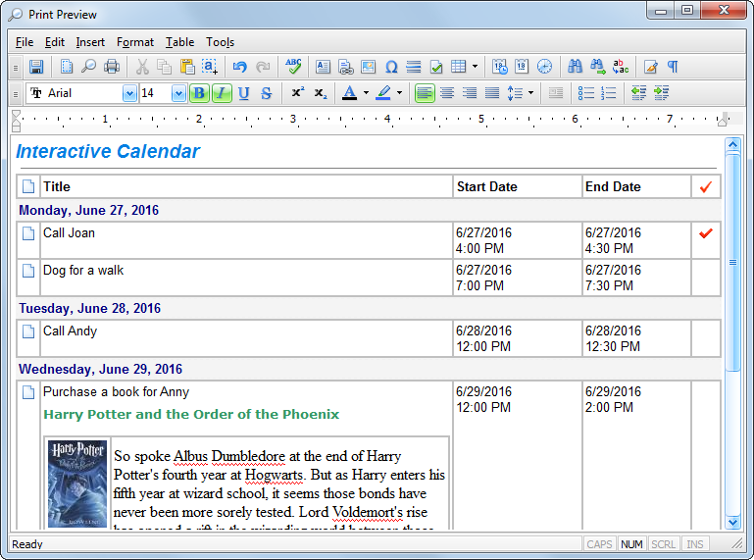
Task: Apply the font color A button
Action: 350,93
